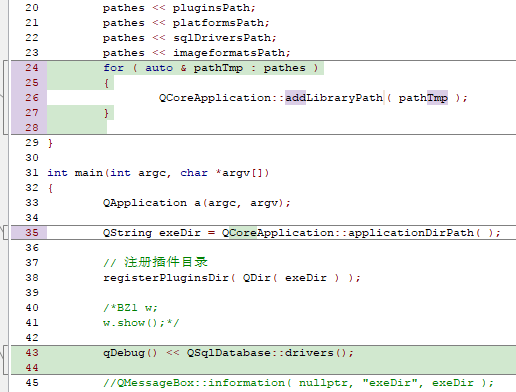516x392 pixels.
Task: Click 'QString' on line 35
Action: pyautogui.click(x=127, y=233)
